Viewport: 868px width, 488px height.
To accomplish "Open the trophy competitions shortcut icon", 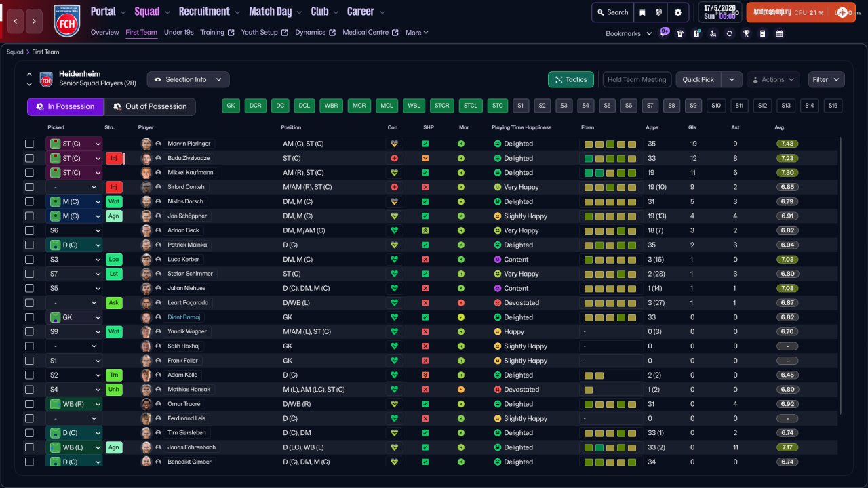I will pos(746,33).
